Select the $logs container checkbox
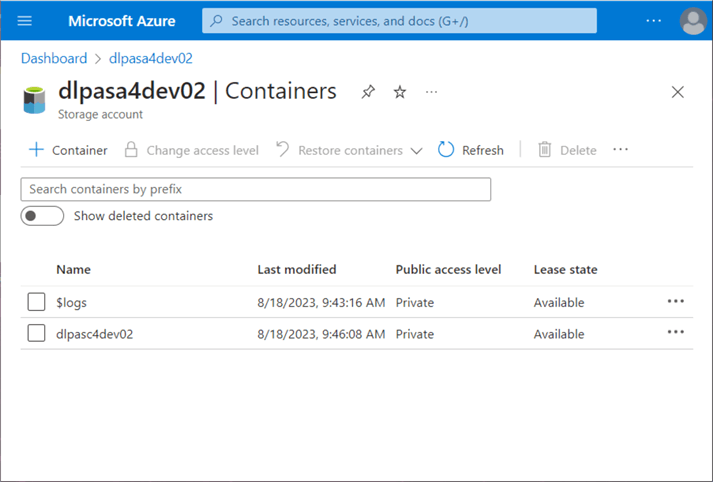This screenshot has height=482, width=713. (36, 302)
